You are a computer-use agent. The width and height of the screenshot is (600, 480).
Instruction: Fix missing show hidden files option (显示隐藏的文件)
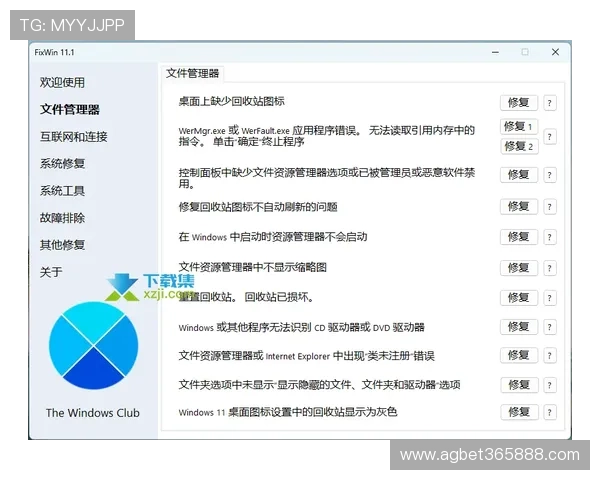519,385
